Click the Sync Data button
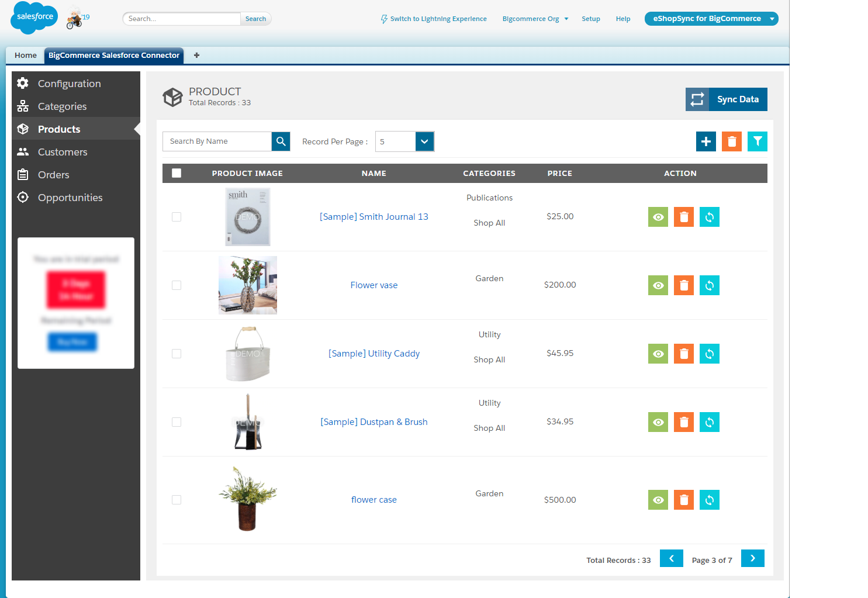 (738, 99)
